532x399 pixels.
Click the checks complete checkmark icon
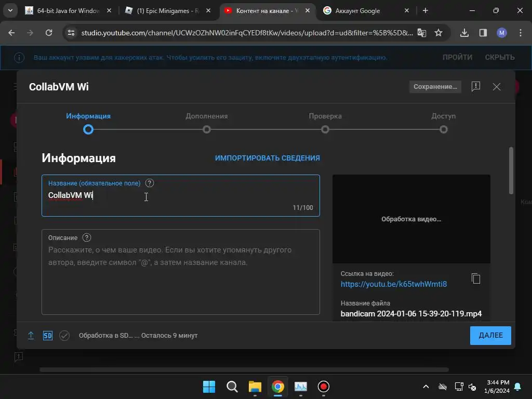point(64,336)
